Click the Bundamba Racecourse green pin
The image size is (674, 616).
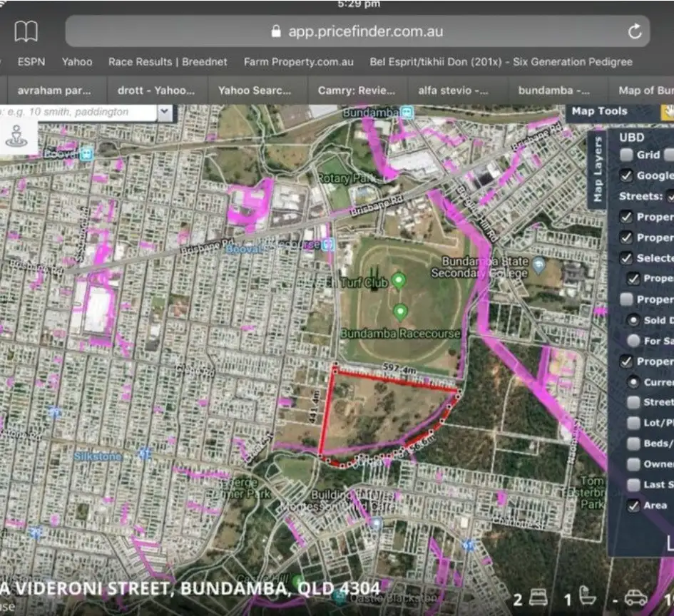401,312
